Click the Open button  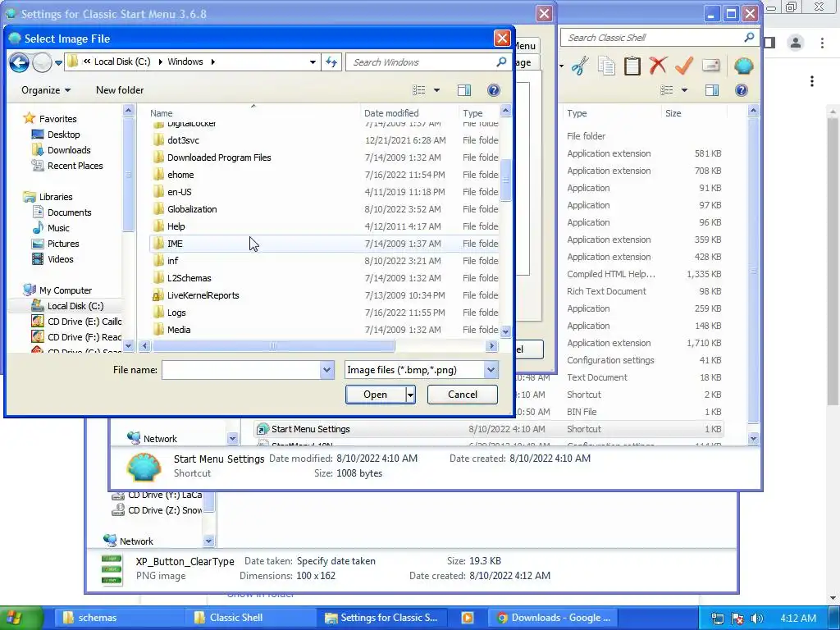(x=376, y=395)
